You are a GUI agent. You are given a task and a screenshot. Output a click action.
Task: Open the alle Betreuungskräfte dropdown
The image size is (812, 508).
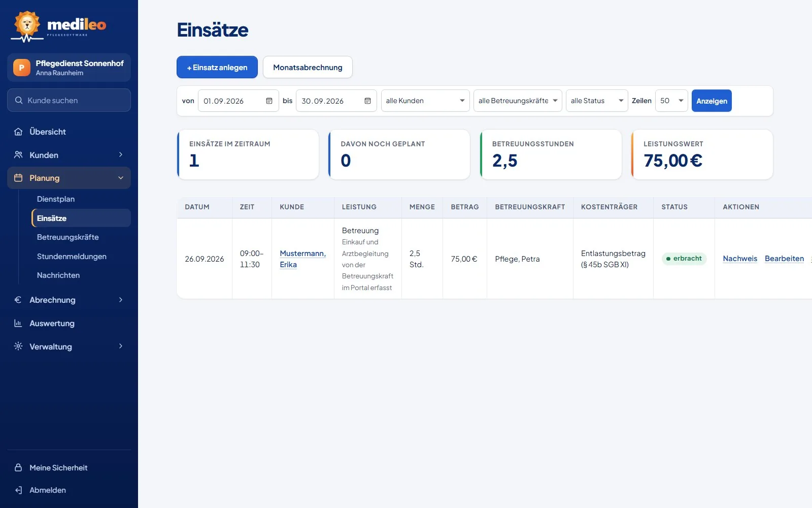(518, 101)
